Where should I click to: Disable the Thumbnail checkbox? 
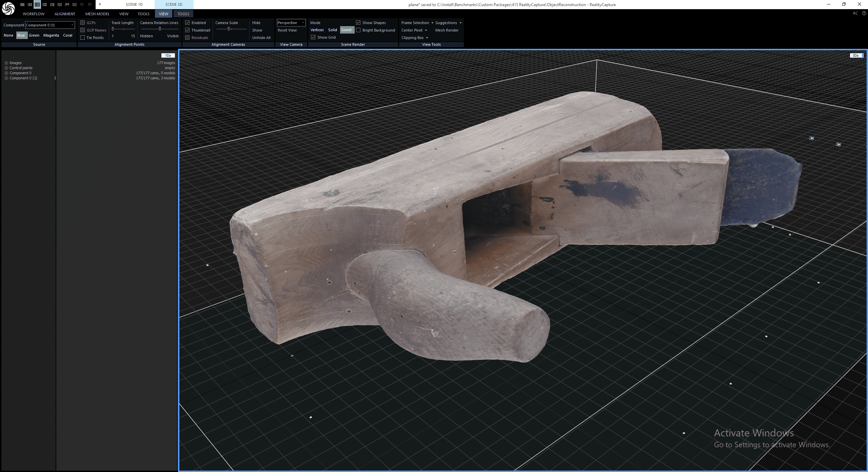click(x=188, y=30)
